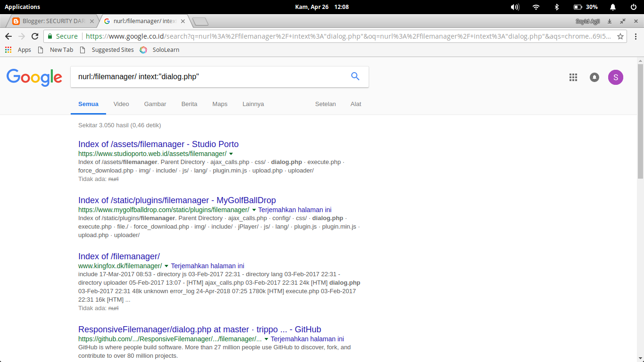Image resolution: width=644 pixels, height=362 pixels.
Task: Close the Blogger tab
Action: pyautogui.click(x=92, y=21)
